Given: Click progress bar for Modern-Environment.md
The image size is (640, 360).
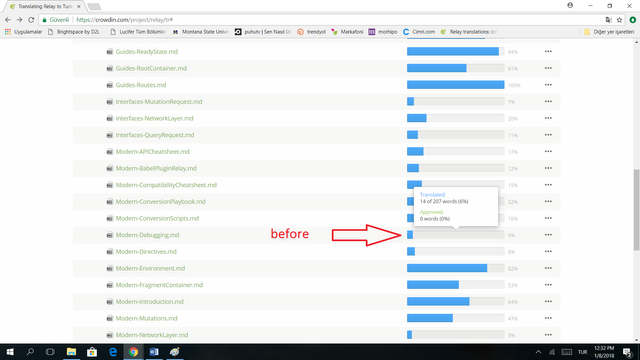Looking at the screenshot, I should [456, 268].
